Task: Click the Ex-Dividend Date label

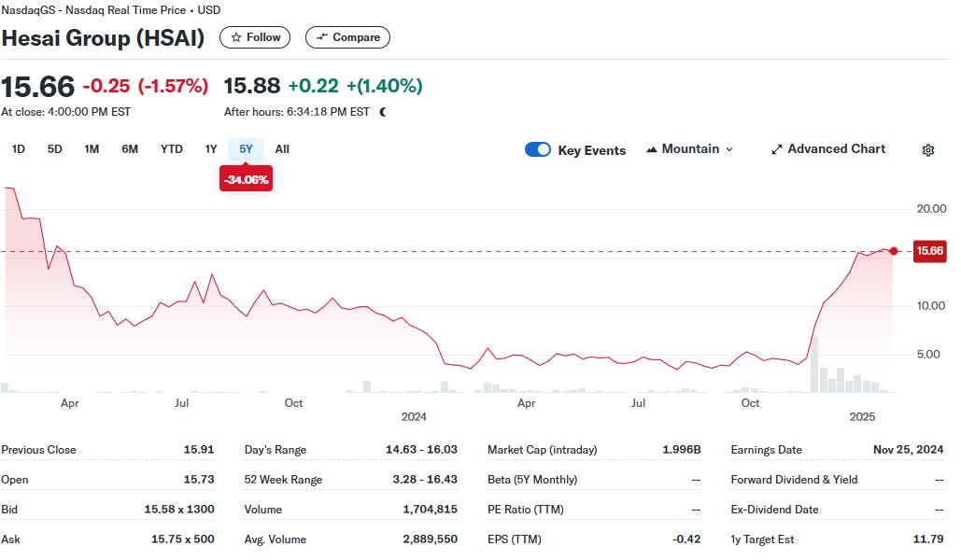Action: pyautogui.click(x=774, y=510)
